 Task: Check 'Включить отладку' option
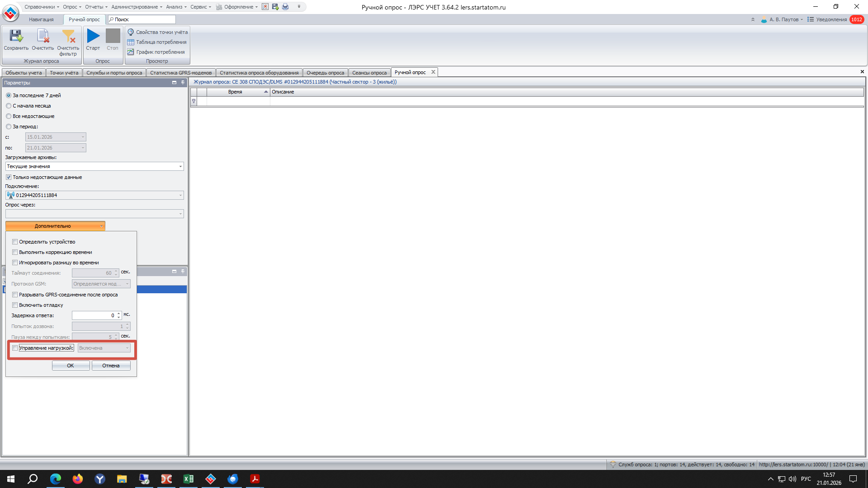pyautogui.click(x=15, y=305)
